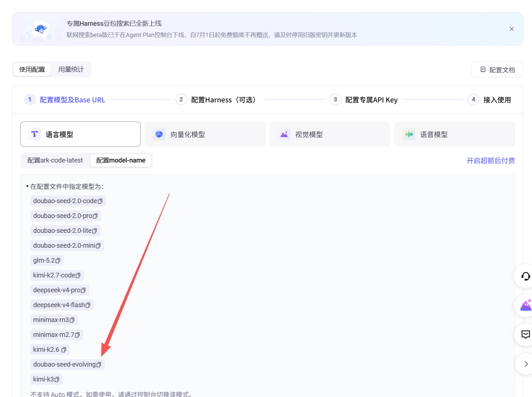Go to step 4 接入使用
This screenshot has height=397, width=532.
click(489, 100)
